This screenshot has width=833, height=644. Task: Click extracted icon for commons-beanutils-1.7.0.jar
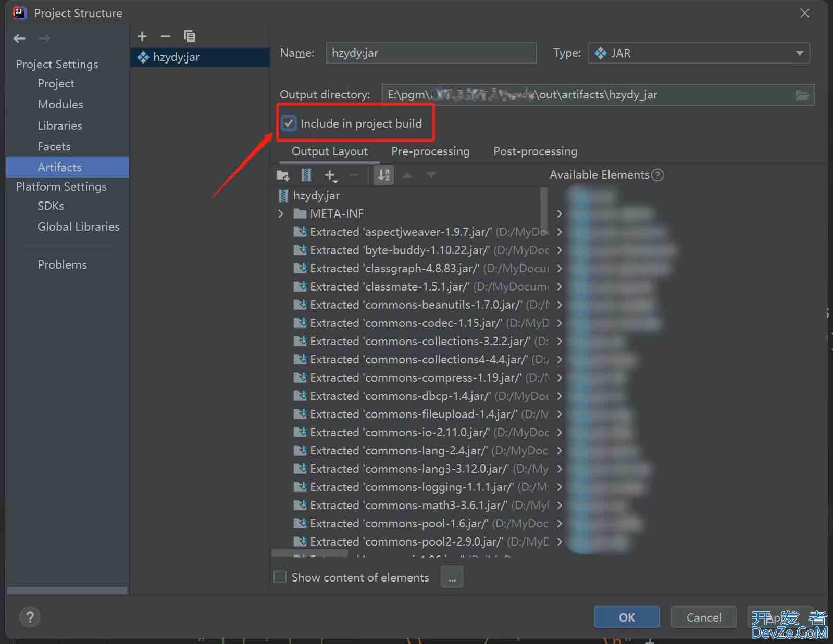click(300, 305)
